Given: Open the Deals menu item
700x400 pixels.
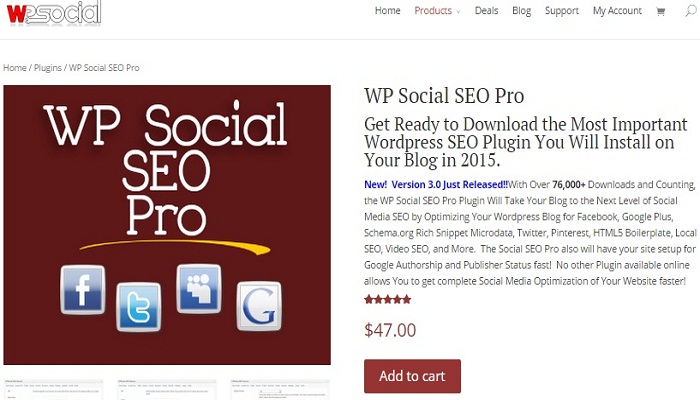Looking at the screenshot, I should tap(486, 11).
